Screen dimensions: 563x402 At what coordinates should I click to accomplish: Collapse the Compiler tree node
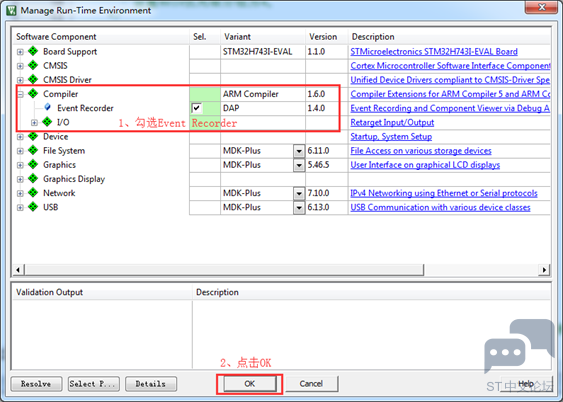tap(20, 94)
